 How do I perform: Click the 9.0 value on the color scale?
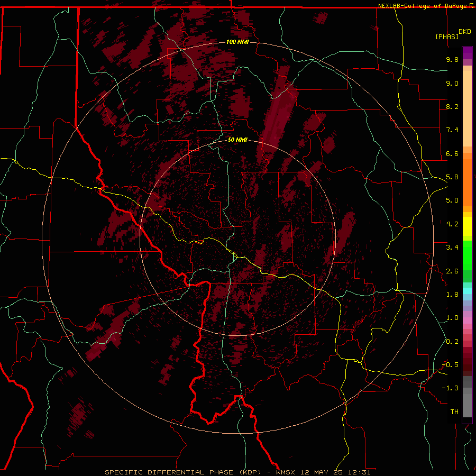(452, 83)
